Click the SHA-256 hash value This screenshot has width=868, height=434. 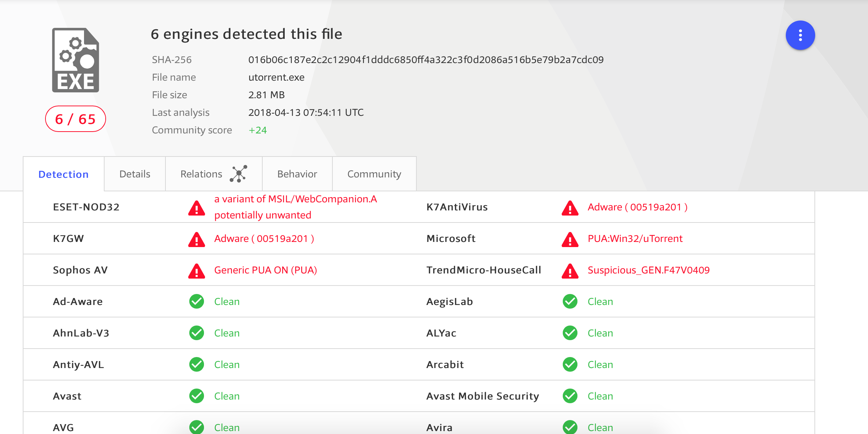426,60
